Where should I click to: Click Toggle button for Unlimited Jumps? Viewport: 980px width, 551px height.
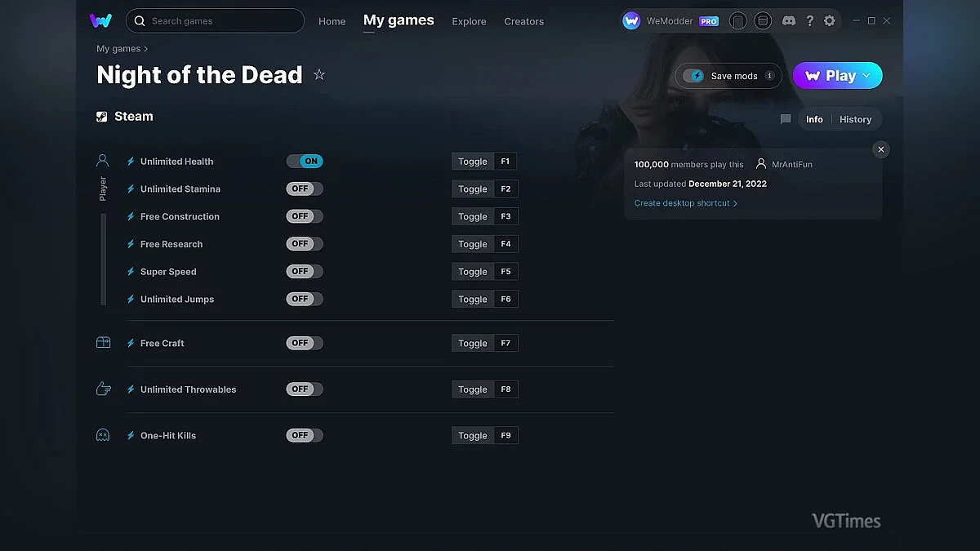[473, 299]
